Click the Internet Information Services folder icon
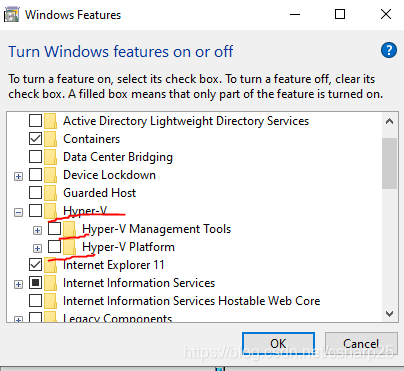Viewport: 404px width, 371px height. coord(50,283)
